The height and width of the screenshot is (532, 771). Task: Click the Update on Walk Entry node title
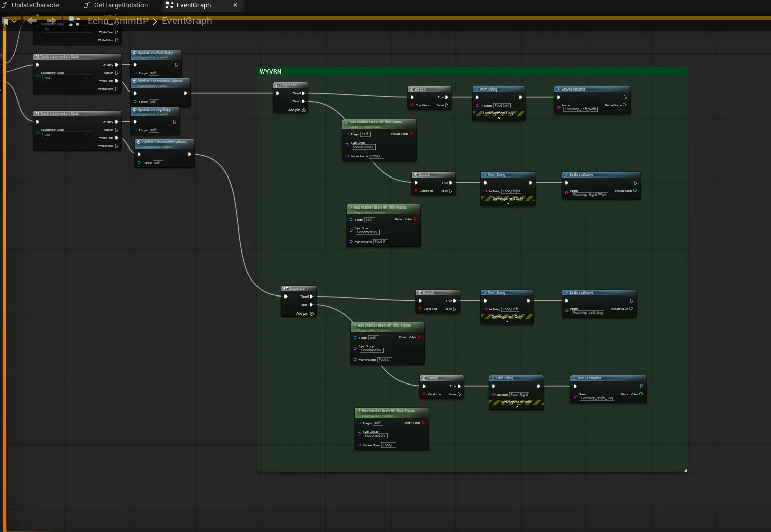coord(155,52)
